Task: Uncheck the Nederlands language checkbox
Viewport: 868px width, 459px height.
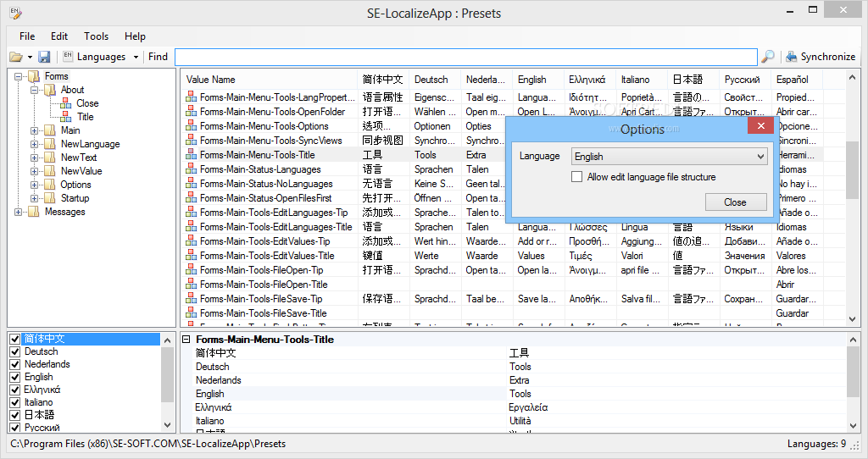Action: 15,364
